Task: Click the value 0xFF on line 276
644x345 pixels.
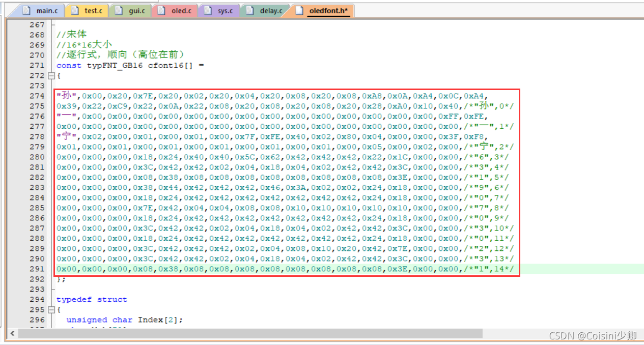Action: click(x=448, y=116)
